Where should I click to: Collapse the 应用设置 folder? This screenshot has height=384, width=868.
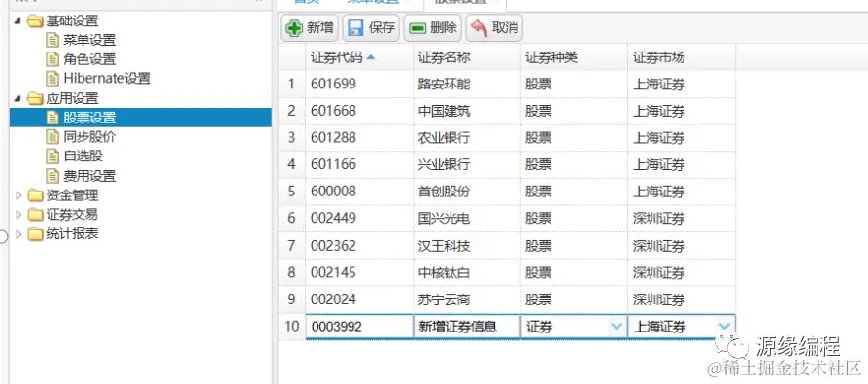[x=17, y=98]
